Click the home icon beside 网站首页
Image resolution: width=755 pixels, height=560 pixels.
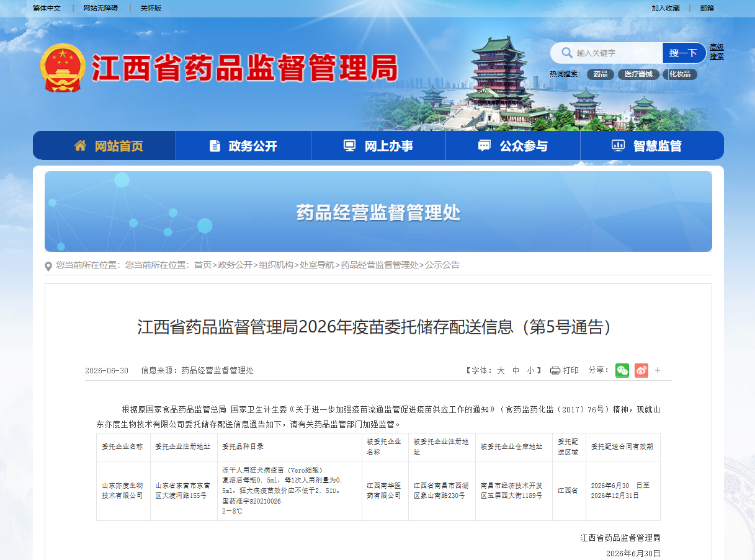[80, 146]
